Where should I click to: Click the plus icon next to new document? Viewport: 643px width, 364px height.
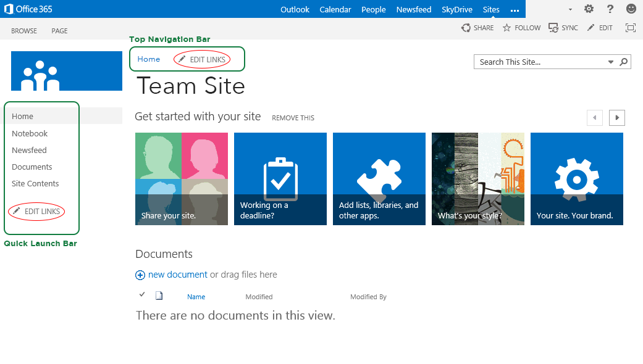click(140, 275)
